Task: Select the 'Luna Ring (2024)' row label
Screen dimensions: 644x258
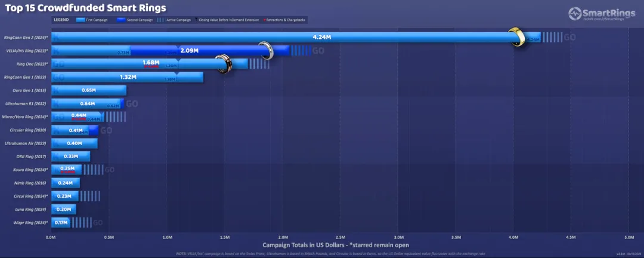Action: (x=32, y=210)
